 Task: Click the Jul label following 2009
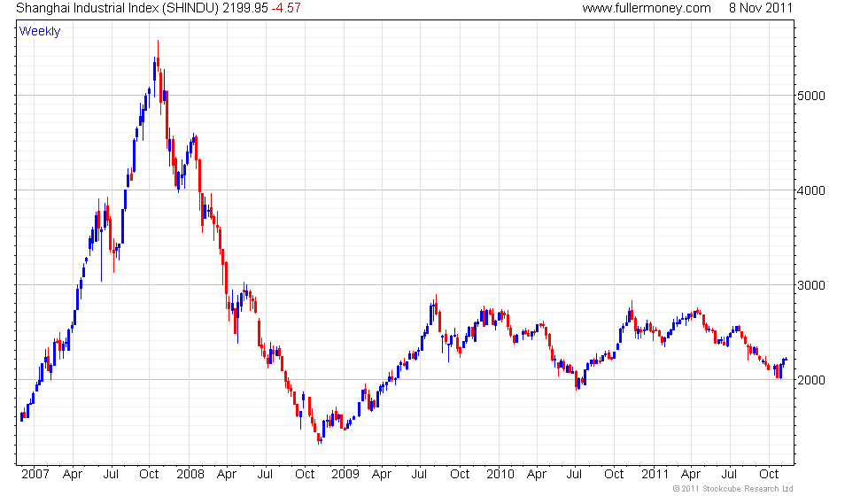click(x=419, y=475)
